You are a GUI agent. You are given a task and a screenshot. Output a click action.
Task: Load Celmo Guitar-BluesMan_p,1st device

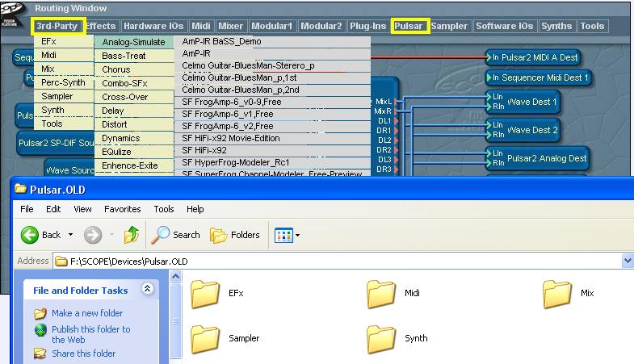click(272, 78)
